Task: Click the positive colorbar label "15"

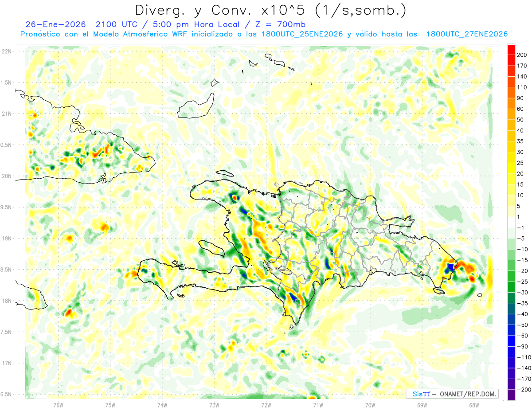Action: (521, 184)
